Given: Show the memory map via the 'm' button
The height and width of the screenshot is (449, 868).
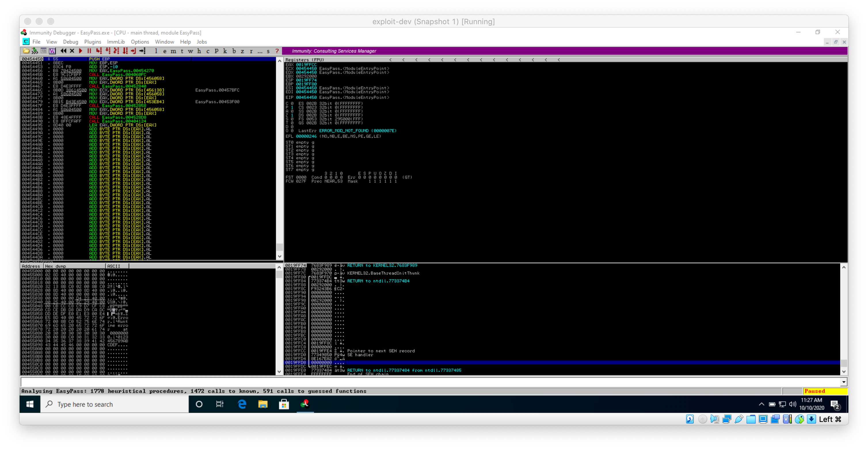Looking at the screenshot, I should 173,51.
